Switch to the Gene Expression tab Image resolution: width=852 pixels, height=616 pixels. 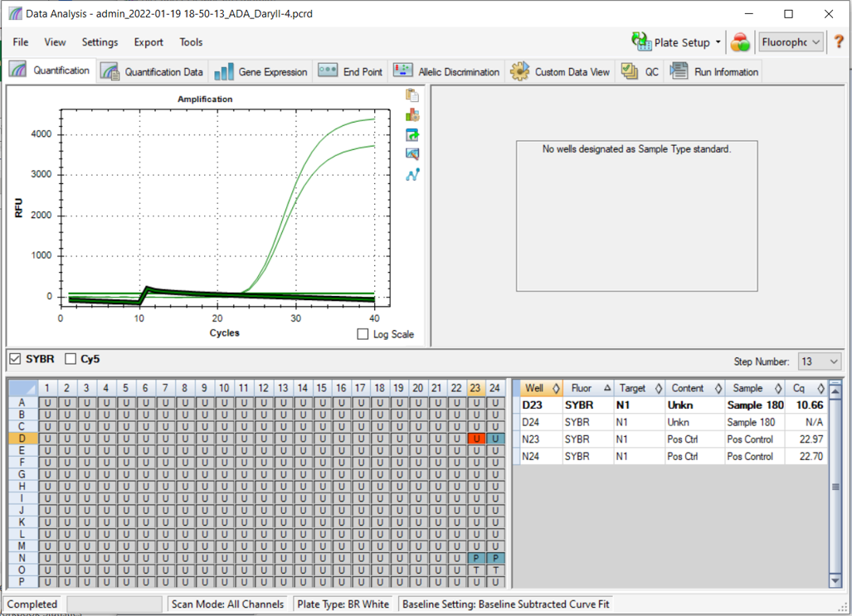[x=260, y=72]
